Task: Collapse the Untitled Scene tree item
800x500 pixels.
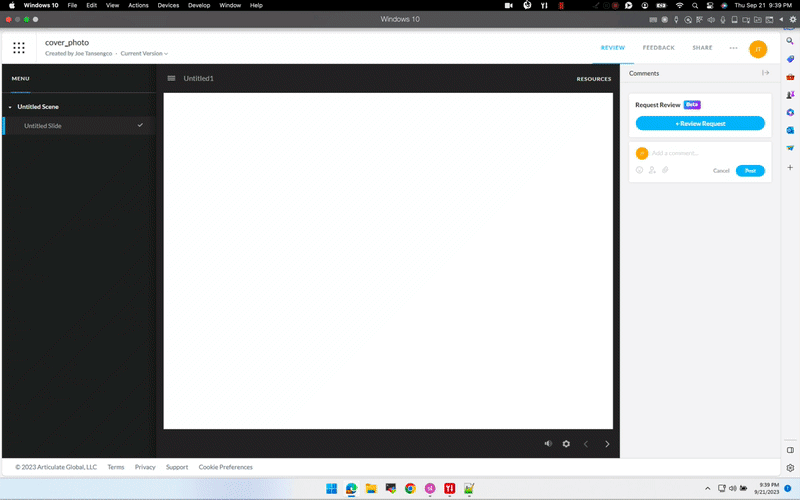Action: tap(10, 107)
